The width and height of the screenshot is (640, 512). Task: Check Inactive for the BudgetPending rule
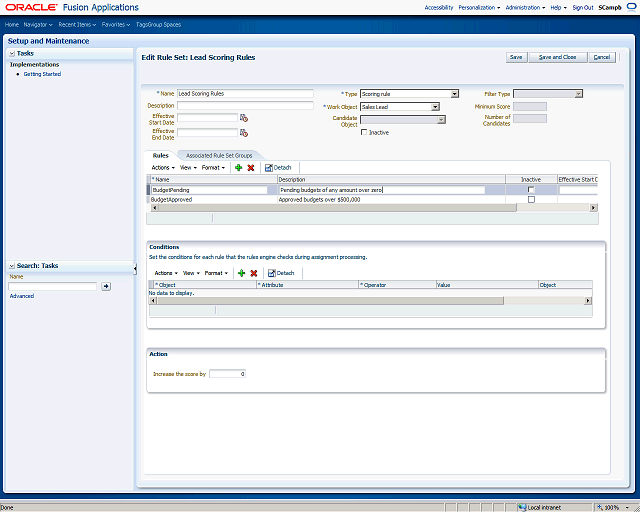coord(531,189)
